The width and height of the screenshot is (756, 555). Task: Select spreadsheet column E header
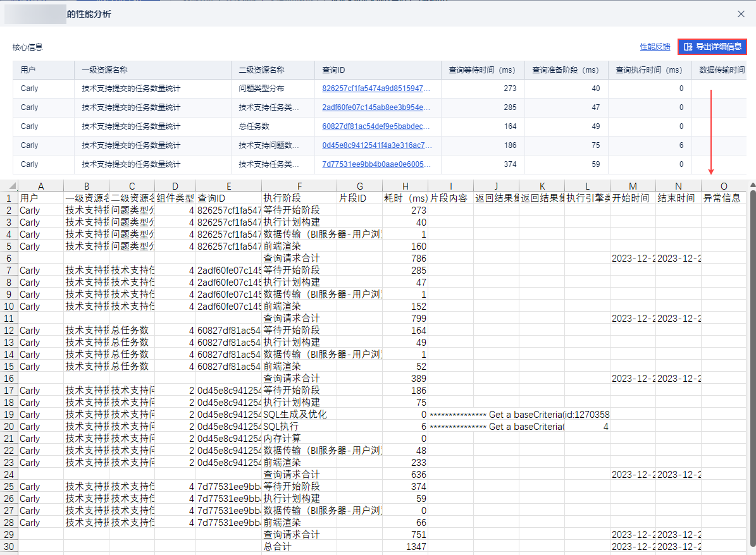click(x=228, y=186)
